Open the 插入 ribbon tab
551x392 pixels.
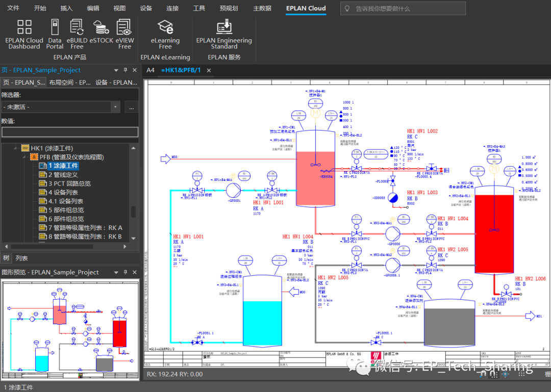pos(66,8)
